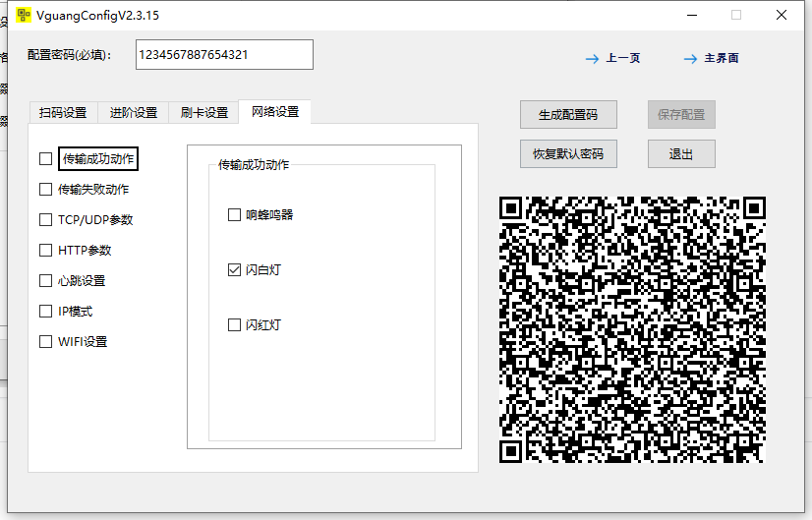Click the 生成配置码 button
Screen dimensions: 812x520
click(x=568, y=114)
